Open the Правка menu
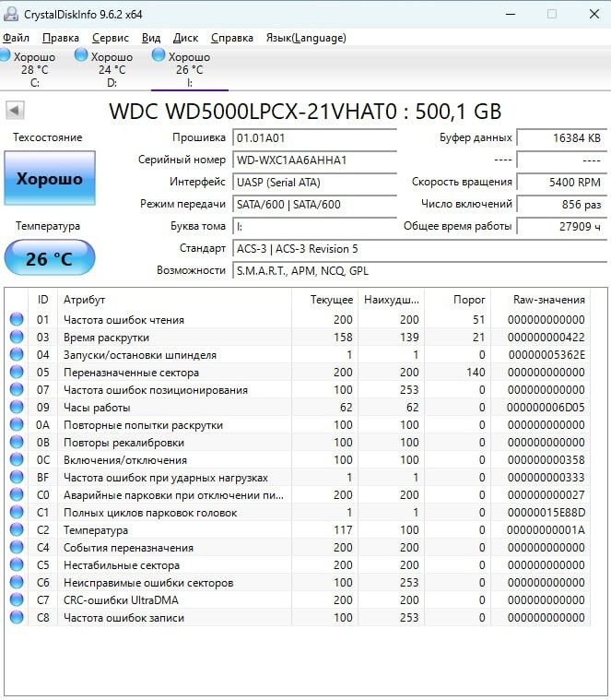This screenshot has width=611, height=700. pos(61,38)
